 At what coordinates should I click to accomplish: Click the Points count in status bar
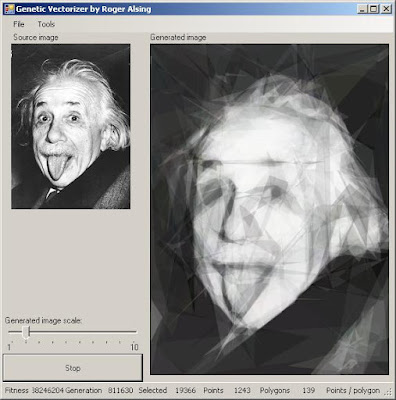click(242, 390)
